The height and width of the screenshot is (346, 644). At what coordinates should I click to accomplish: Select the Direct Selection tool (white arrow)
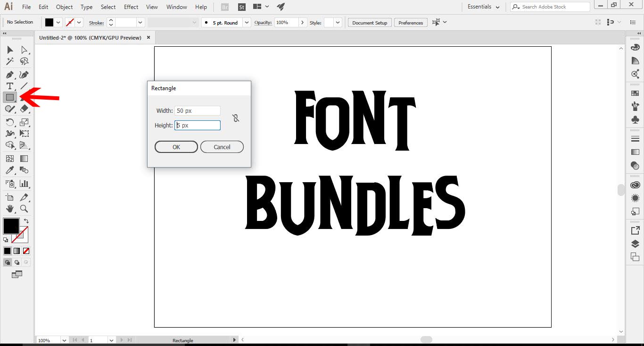click(24, 50)
